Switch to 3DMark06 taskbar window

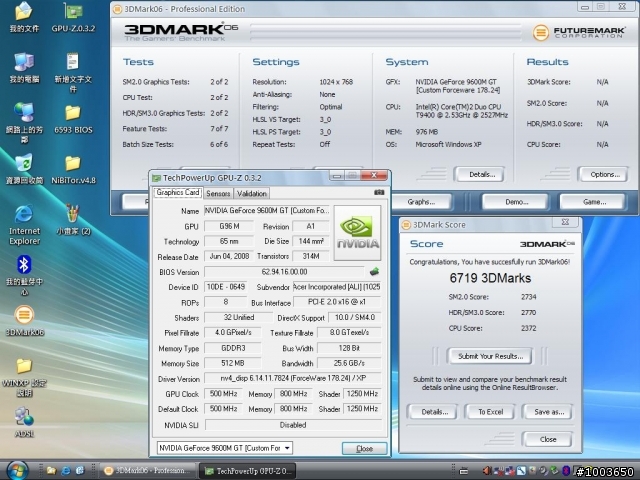click(147, 471)
